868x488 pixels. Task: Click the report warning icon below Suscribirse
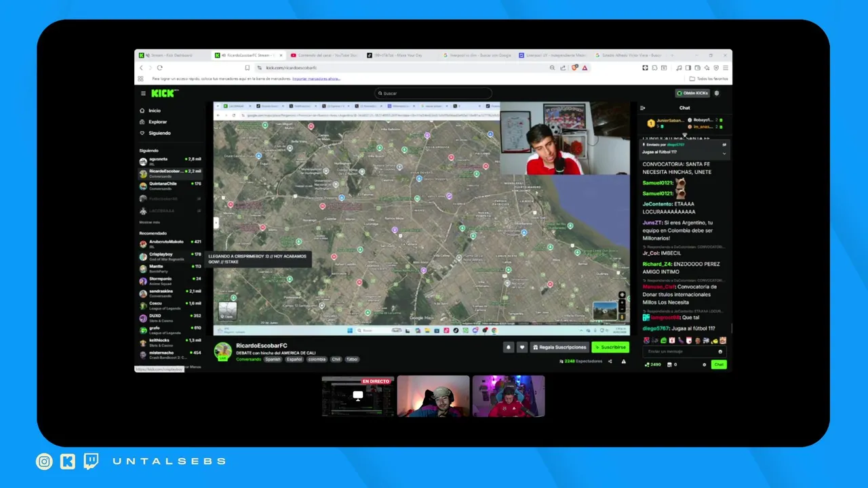point(624,361)
